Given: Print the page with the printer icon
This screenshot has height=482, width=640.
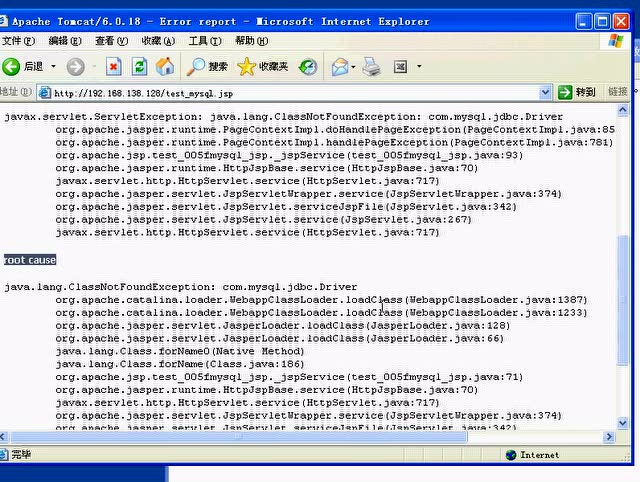Looking at the screenshot, I should point(371,67).
